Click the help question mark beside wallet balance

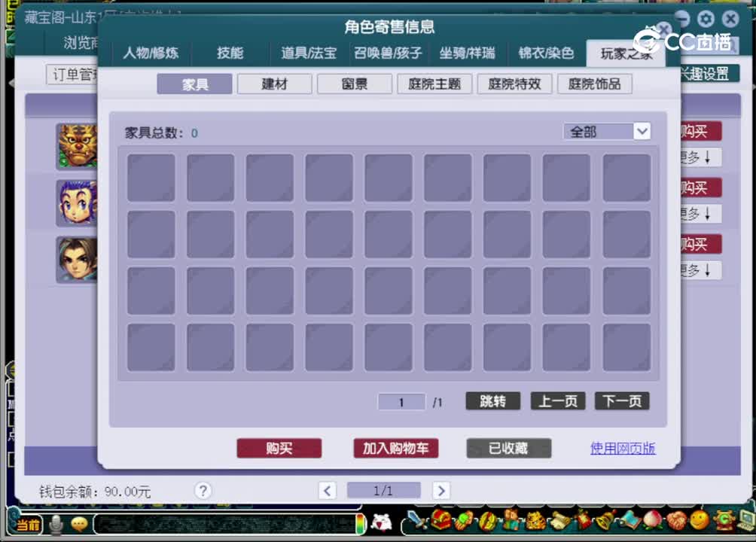click(x=203, y=491)
